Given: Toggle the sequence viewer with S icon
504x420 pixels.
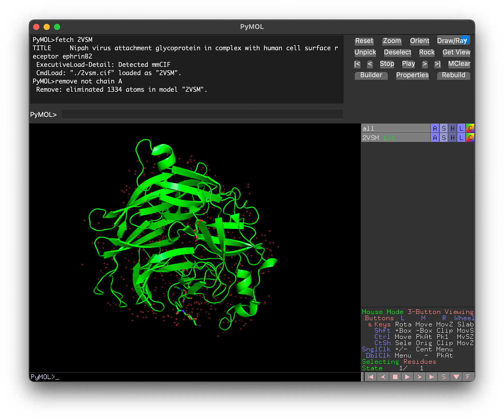Looking at the screenshot, I should [x=444, y=377].
